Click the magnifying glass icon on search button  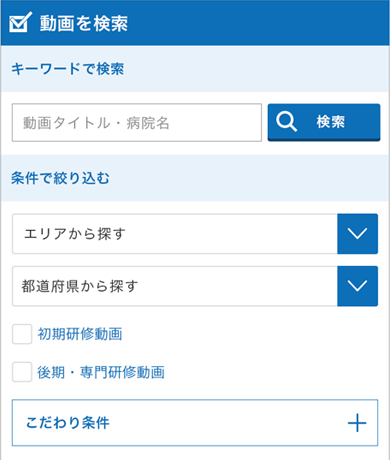pyautogui.click(x=287, y=122)
